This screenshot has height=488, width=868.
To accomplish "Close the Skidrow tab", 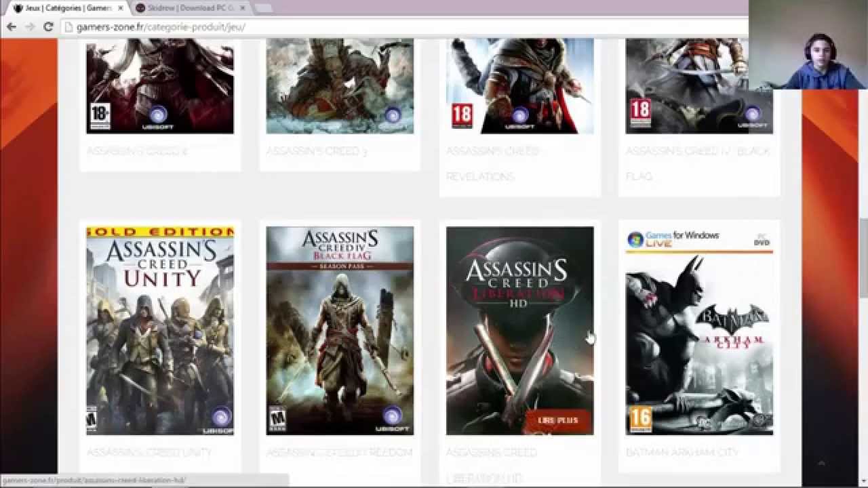I will coord(243,8).
